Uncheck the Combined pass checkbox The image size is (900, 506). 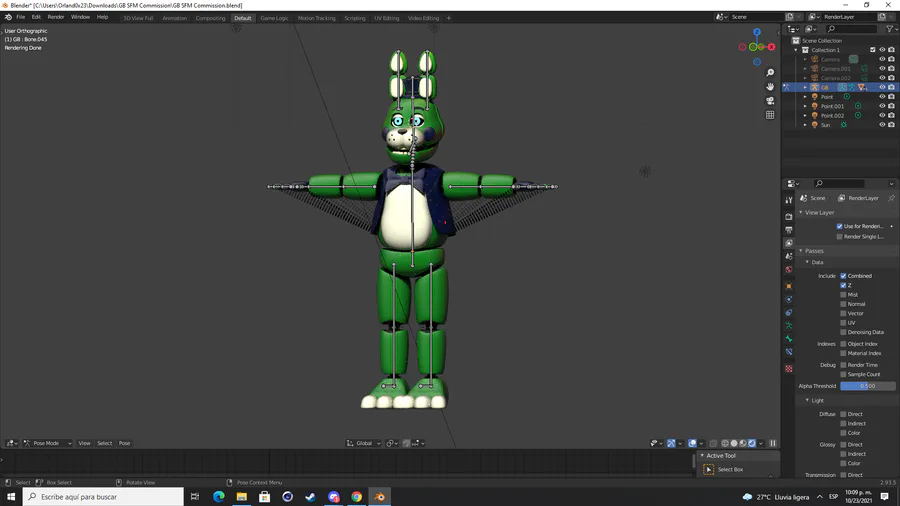pos(843,276)
